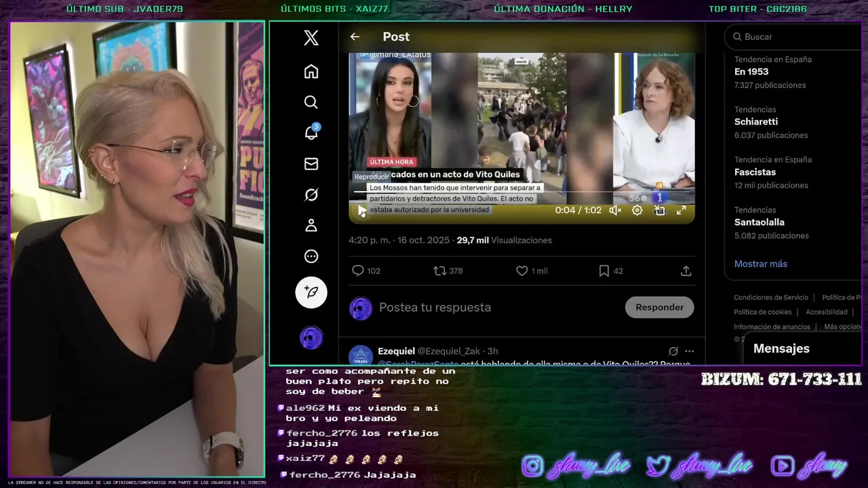Click the 'ÚLTIMO SUB - JVADER79' overlay label
This screenshot has width=868, height=488.
tap(125, 9)
